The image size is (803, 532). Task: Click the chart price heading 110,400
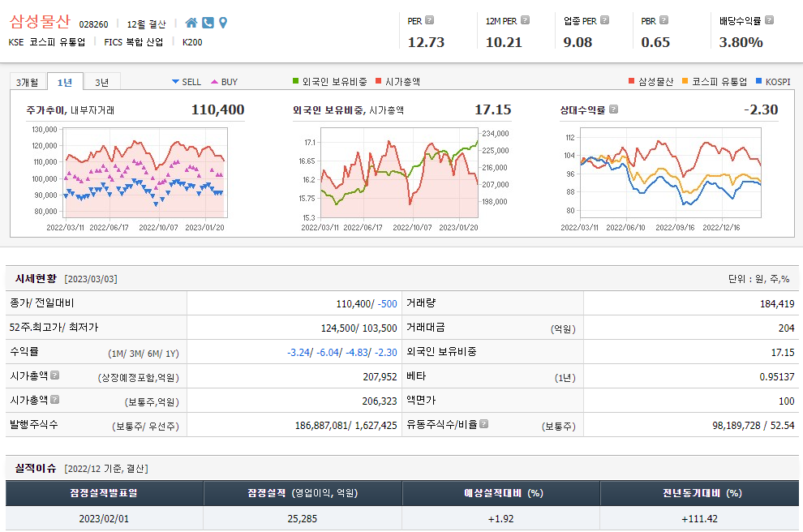[x=217, y=109]
